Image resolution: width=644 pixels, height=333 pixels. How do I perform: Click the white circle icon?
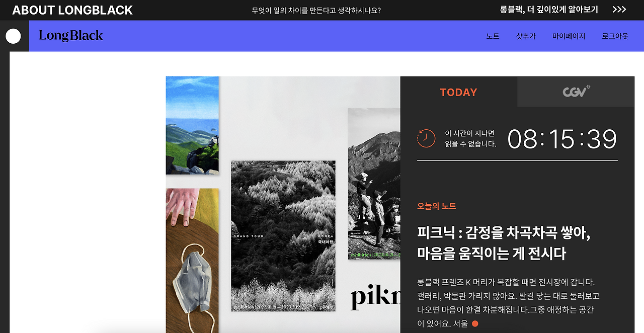tap(13, 36)
